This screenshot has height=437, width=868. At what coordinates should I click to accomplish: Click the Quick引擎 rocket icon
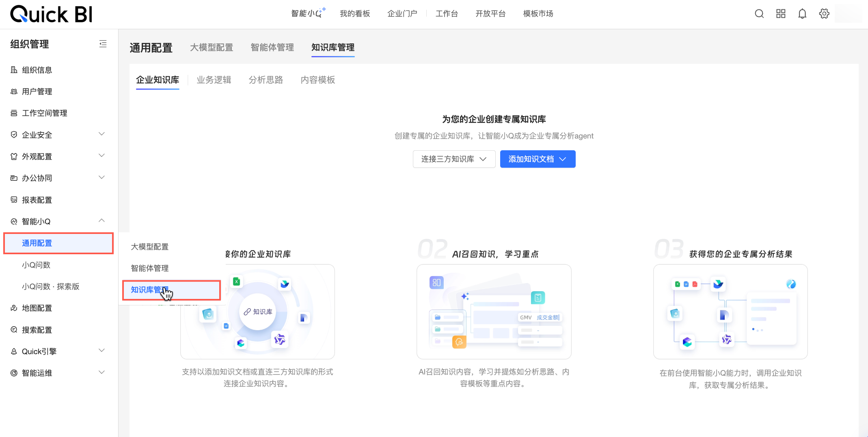pyautogui.click(x=14, y=351)
